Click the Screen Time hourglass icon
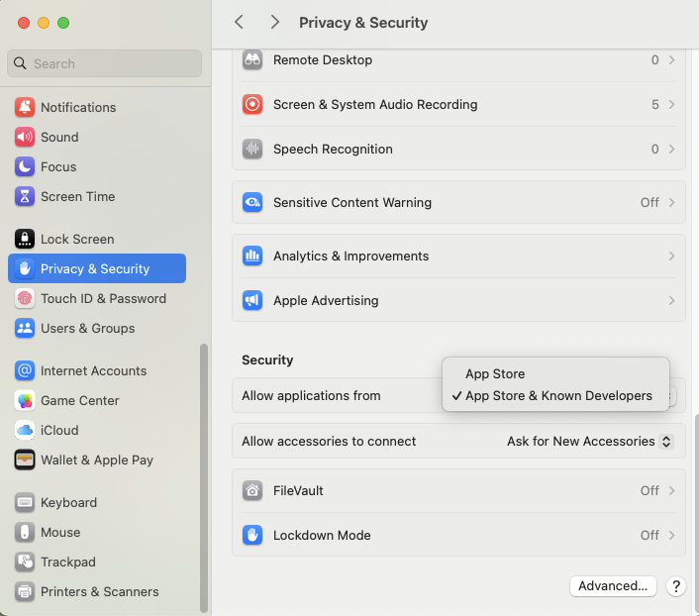Viewport: 699px width, 616px height. (x=25, y=196)
